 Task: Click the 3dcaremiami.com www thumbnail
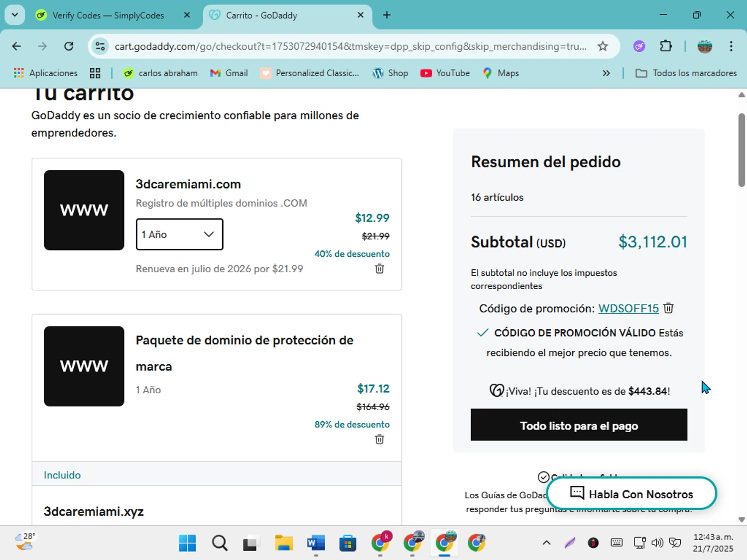(84, 210)
